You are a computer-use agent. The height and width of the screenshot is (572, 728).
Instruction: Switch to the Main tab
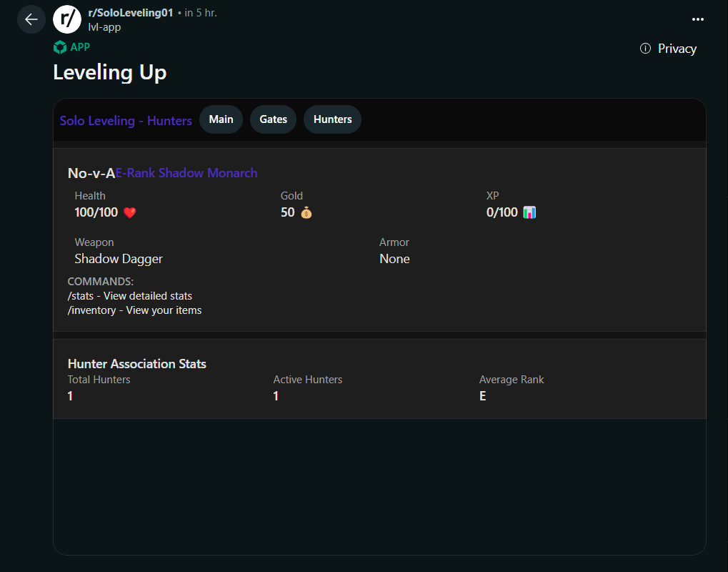coord(221,119)
